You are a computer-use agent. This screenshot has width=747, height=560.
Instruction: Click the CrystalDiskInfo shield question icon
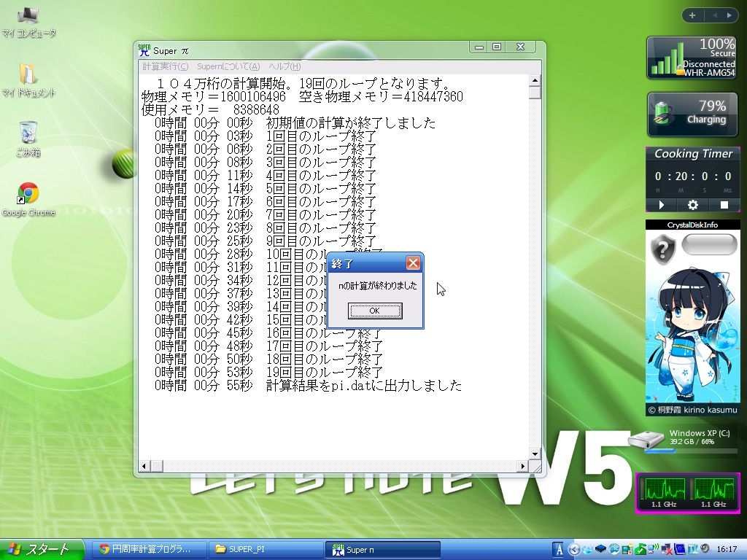(x=662, y=249)
